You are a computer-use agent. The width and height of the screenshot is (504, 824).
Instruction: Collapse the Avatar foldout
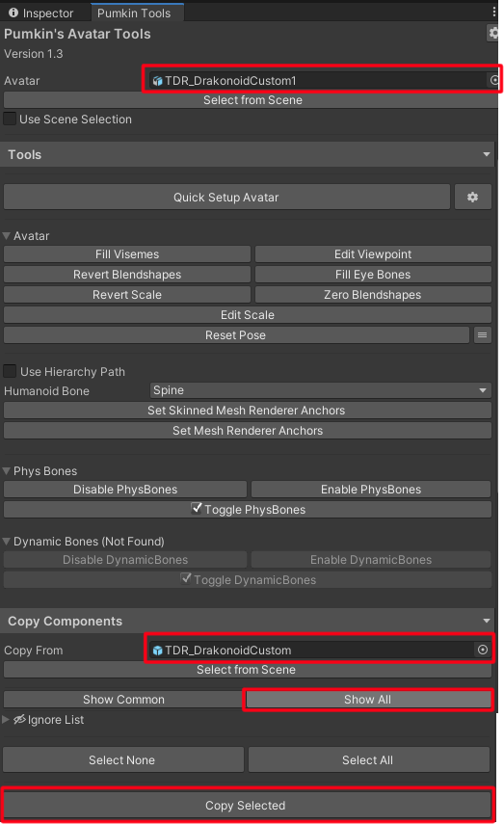pos(7,235)
